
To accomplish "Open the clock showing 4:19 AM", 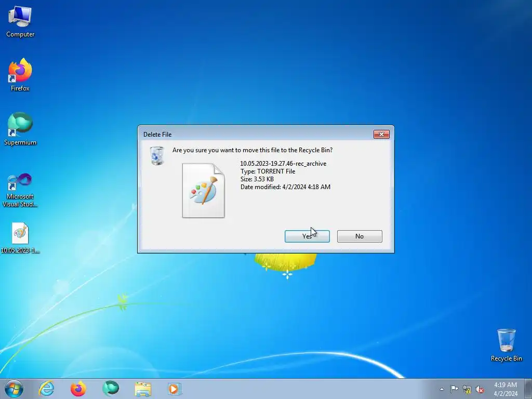I will pyautogui.click(x=505, y=389).
